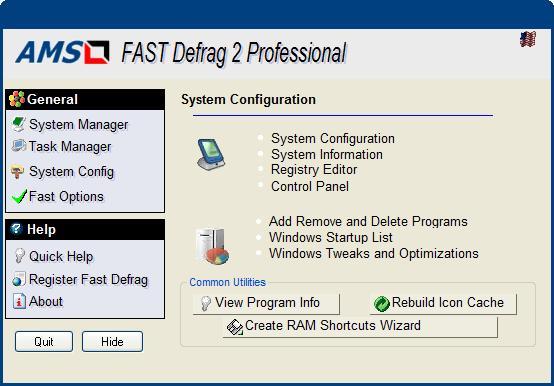
Task: Click the green checkmark Fast Options icon
Action: point(19,196)
